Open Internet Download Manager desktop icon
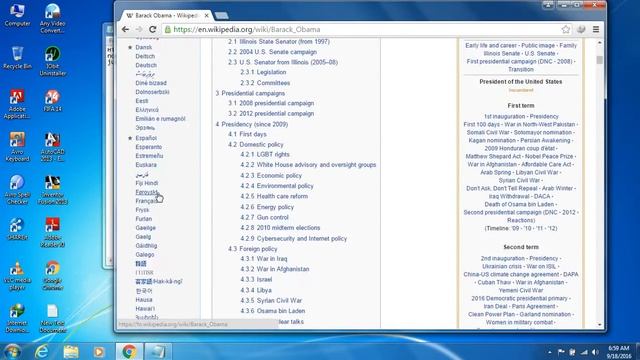 17,318
